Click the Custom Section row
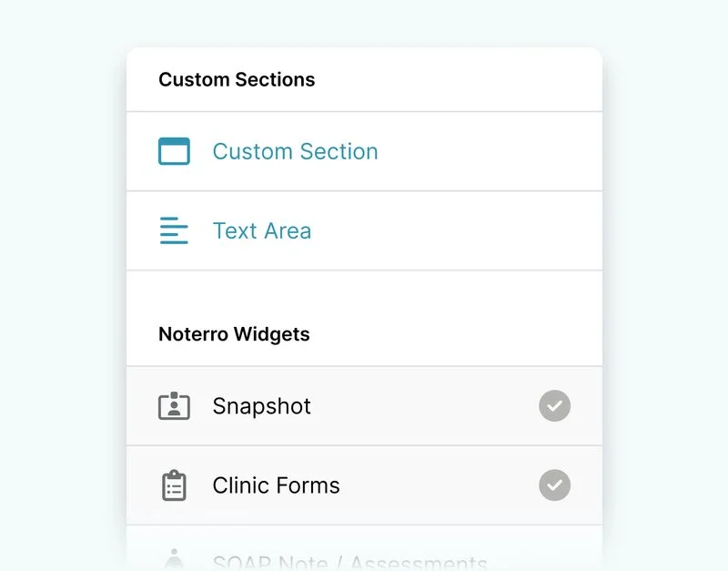 364,151
